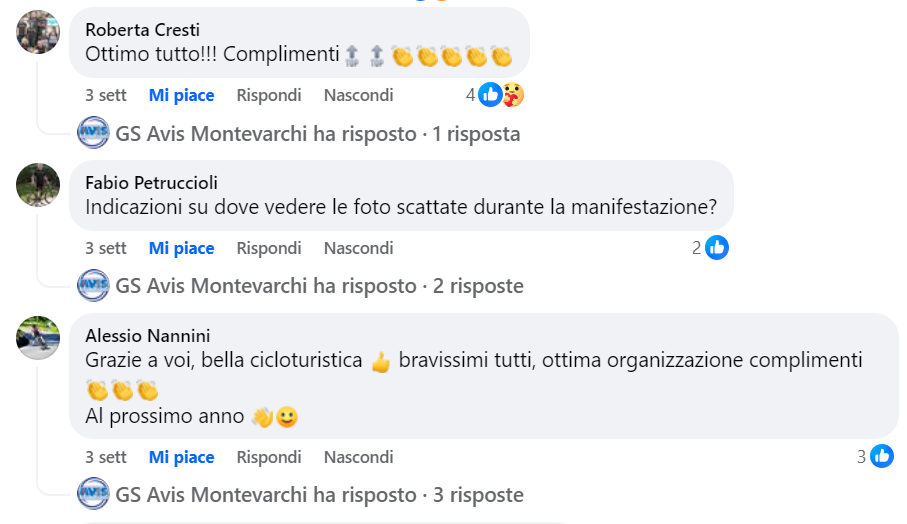Toggle Mi piace on Fabio Petruccioli's comment
Viewport: 907px width, 524px height.
click(181, 248)
